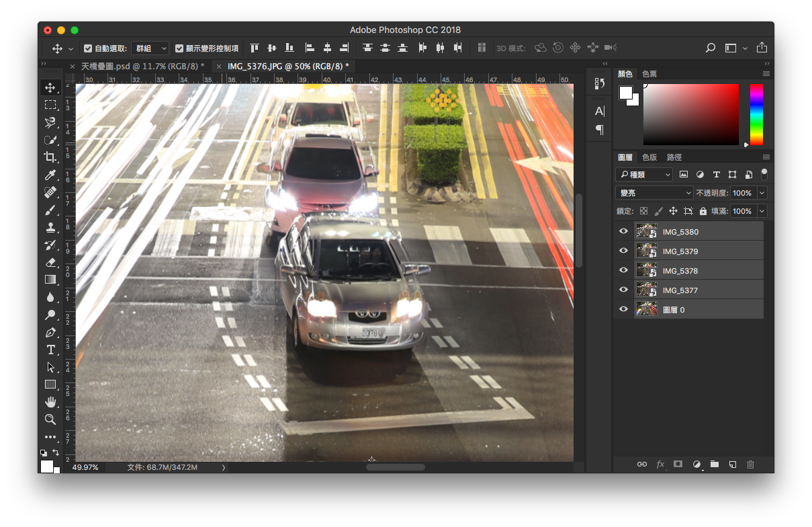Open the opacity (不透明度) slider arrow
812x527 pixels.
pyautogui.click(x=762, y=193)
